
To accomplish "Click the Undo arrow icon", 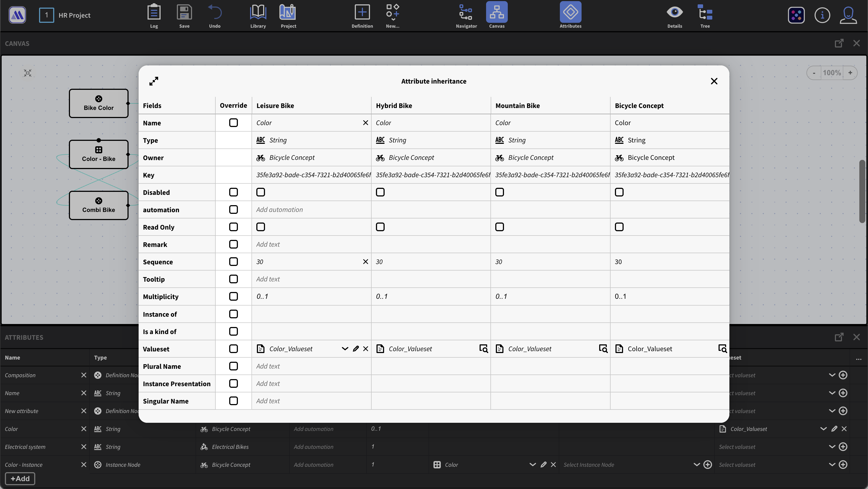I will [215, 13].
